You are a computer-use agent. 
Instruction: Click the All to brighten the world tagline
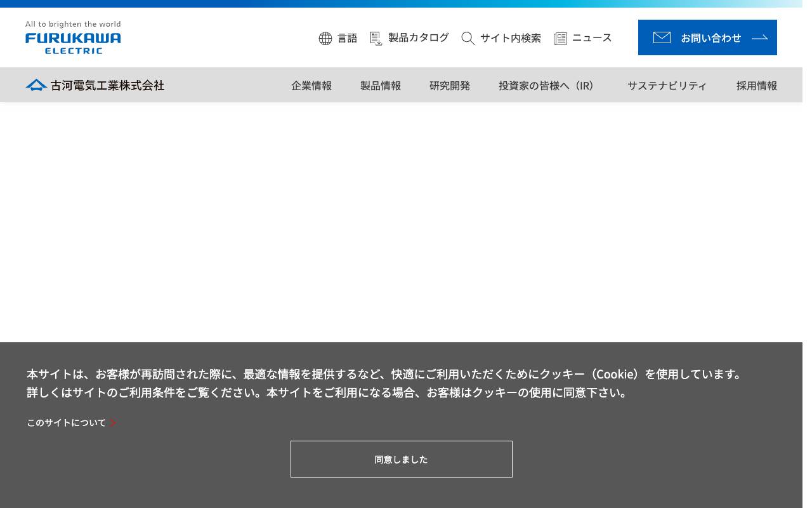(73, 23)
